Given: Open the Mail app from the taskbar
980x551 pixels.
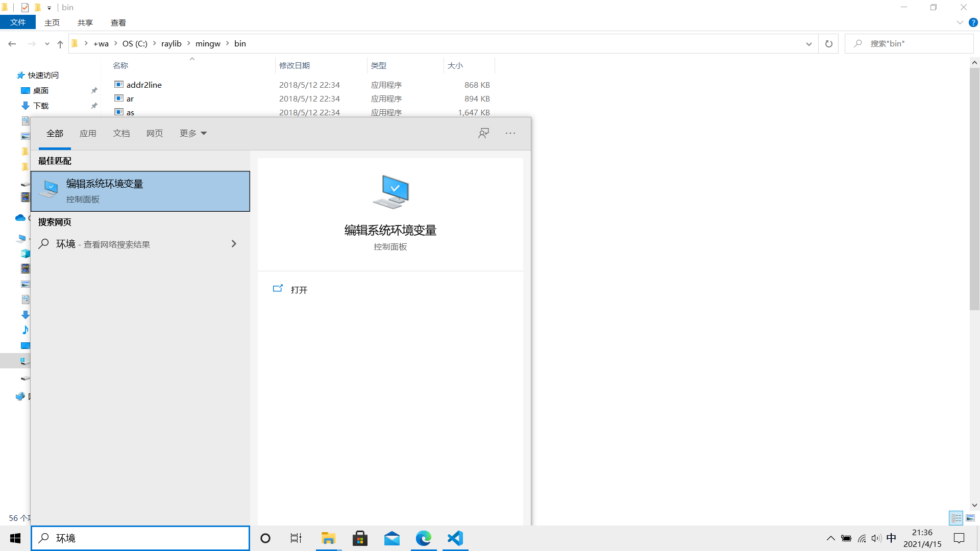Looking at the screenshot, I should pos(392,538).
